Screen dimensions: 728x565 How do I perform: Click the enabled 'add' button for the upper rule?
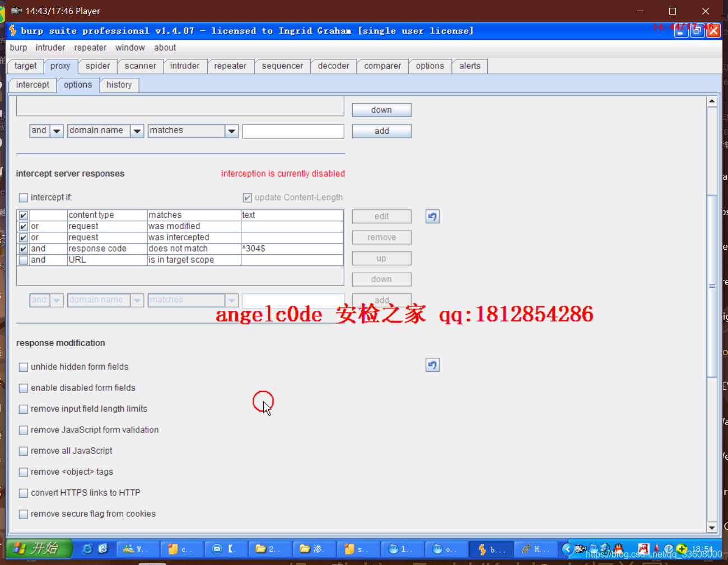[381, 131]
